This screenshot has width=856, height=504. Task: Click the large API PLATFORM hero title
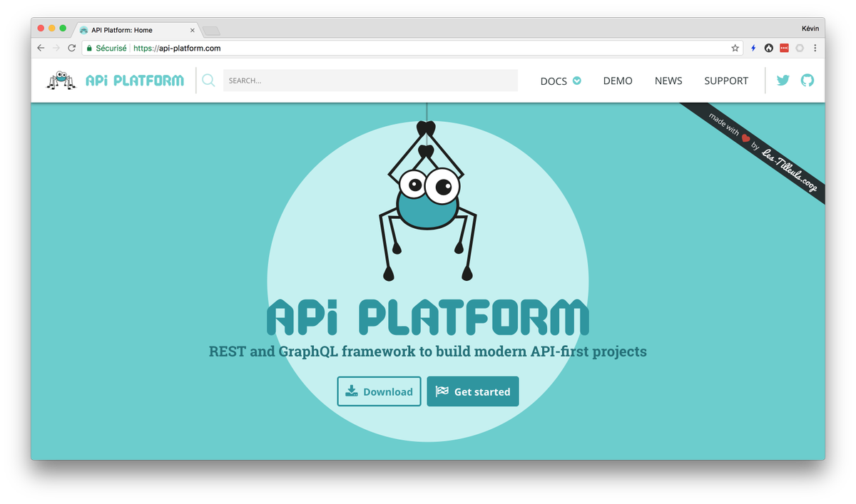[x=428, y=318]
